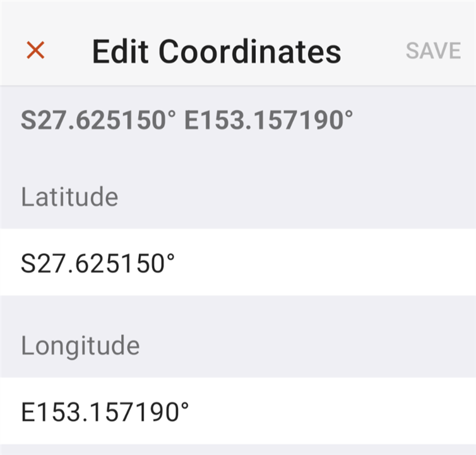Focus the E153.157190° text box
This screenshot has height=455, width=476.
tap(238, 411)
